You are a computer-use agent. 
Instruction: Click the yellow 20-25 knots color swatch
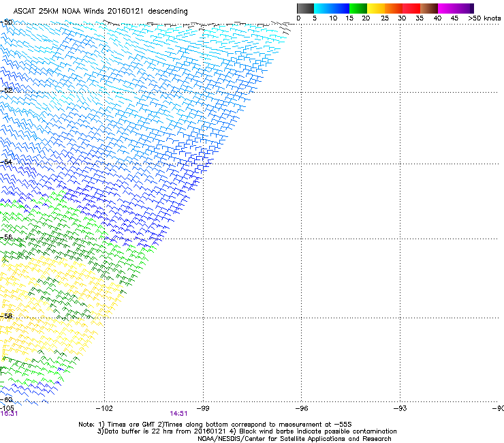point(376,8)
